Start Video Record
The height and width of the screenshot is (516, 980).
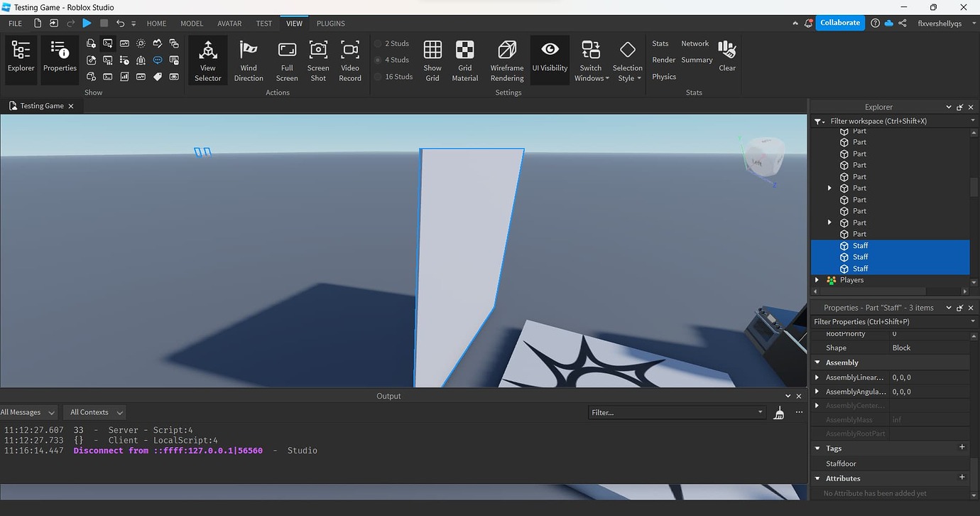pyautogui.click(x=350, y=60)
